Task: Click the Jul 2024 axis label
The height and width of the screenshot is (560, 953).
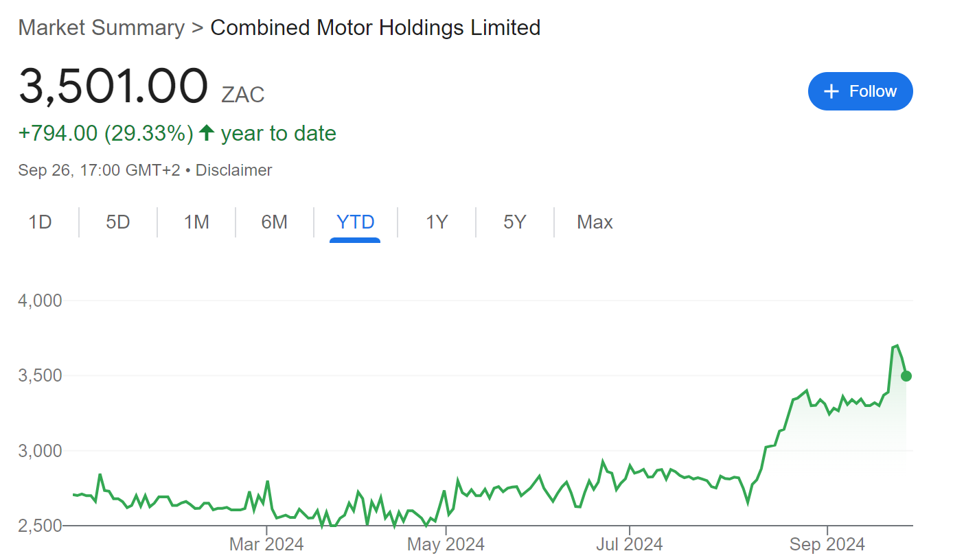Action: pos(629,545)
